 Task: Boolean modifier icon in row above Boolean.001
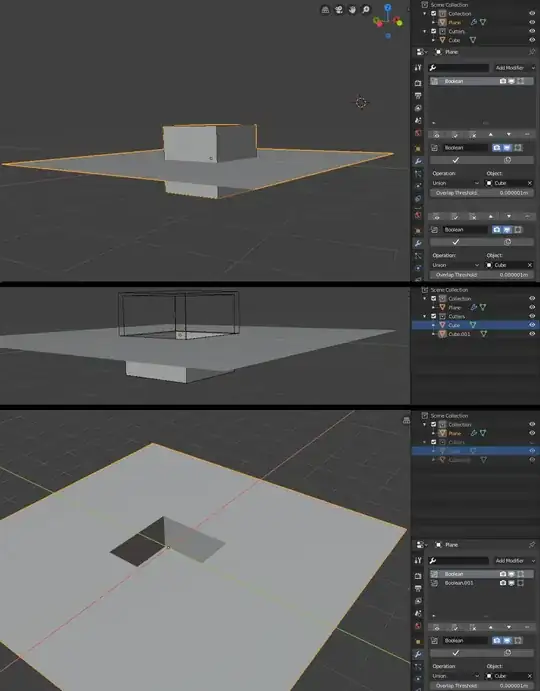coord(434,574)
